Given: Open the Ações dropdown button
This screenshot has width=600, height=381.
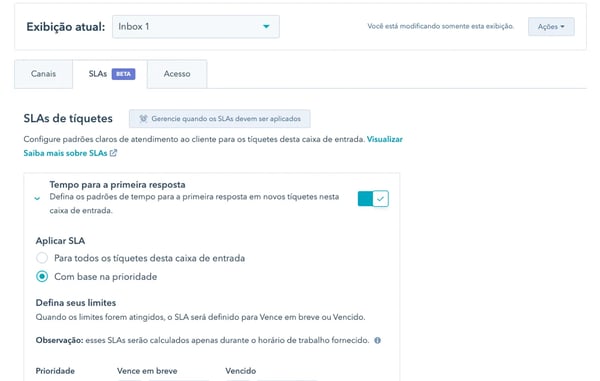Looking at the screenshot, I should [551, 26].
